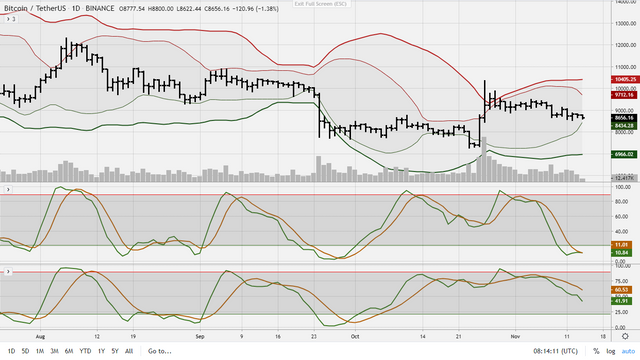Select the YTD time range
The height and width of the screenshot is (360, 640).
[x=85, y=351]
